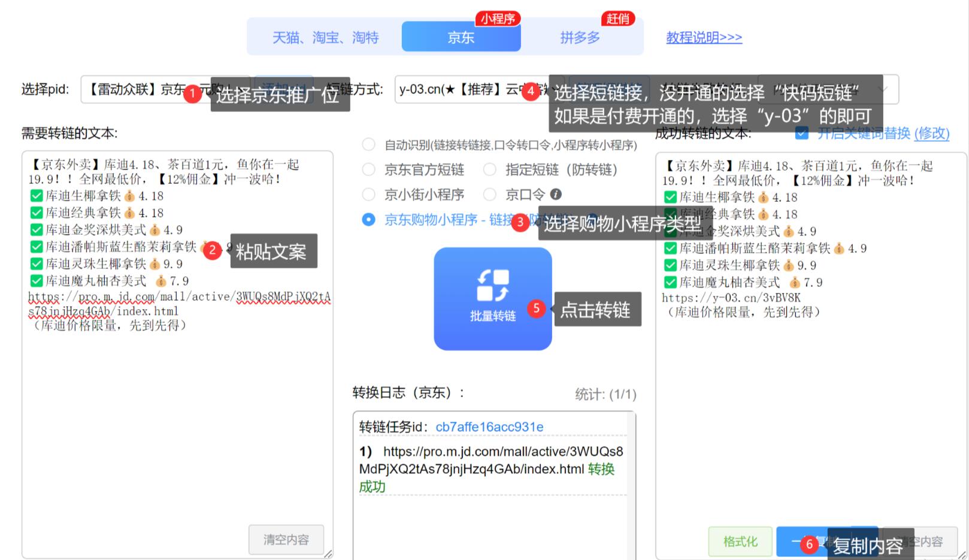969x560 pixels.
Task: Click result line 库迪灵珠生椰拿铁 9.9
Action: (740, 265)
